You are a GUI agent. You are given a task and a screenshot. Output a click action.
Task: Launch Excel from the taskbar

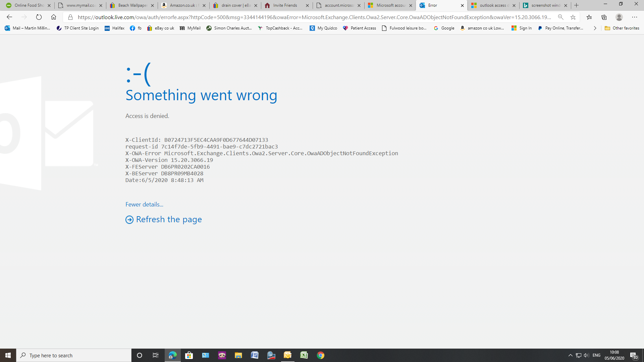click(304, 355)
